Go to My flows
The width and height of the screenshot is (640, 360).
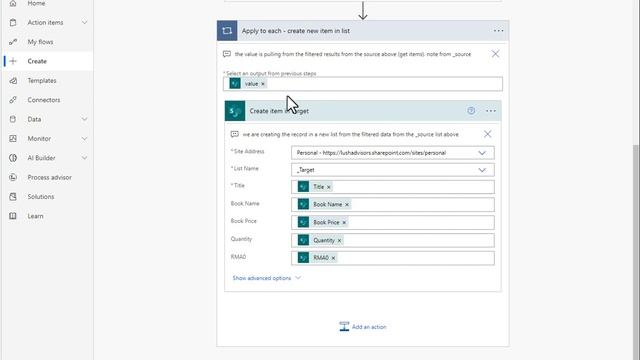(x=40, y=42)
